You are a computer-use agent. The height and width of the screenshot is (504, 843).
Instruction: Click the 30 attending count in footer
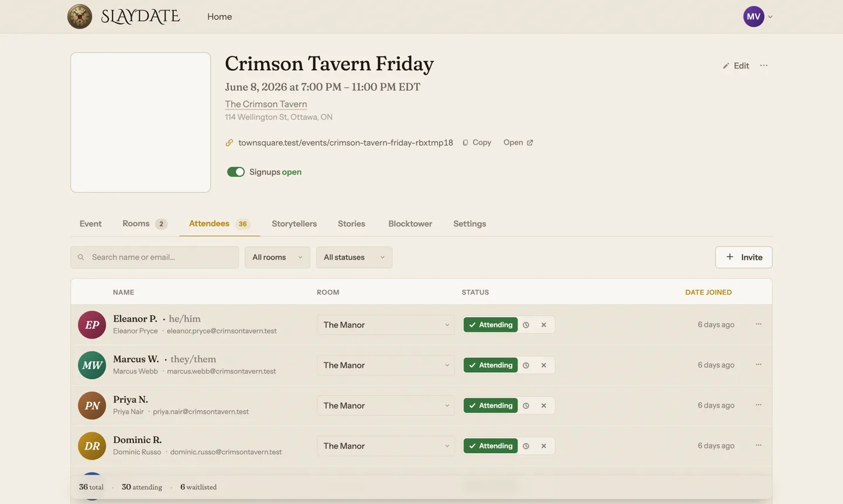142,487
